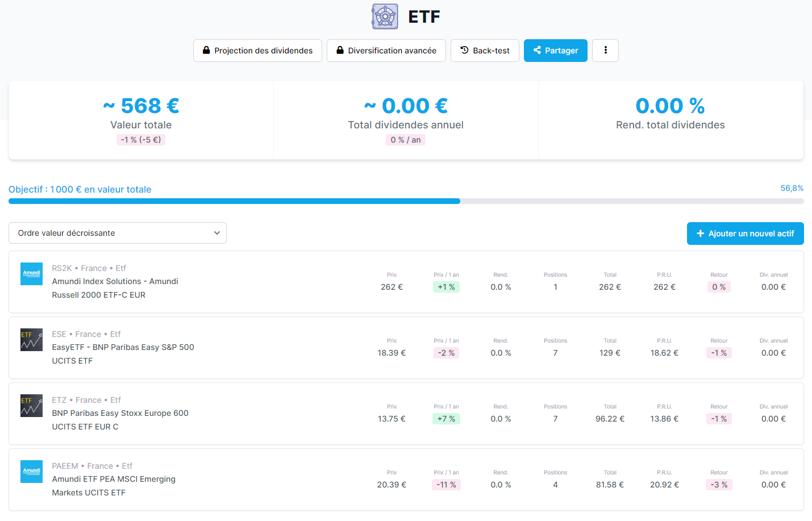This screenshot has width=812, height=521.
Task: Click the Objectif 1000 € en valeur totale text
Action: coord(80,189)
